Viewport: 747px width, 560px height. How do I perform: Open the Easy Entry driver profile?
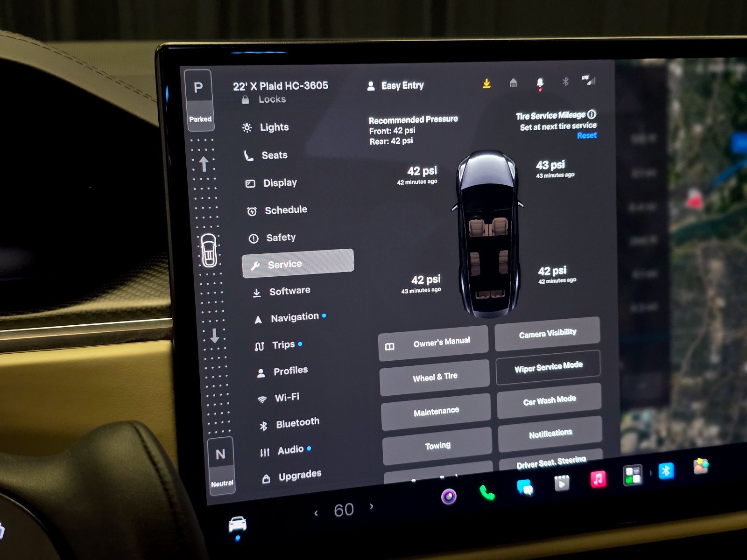(395, 85)
